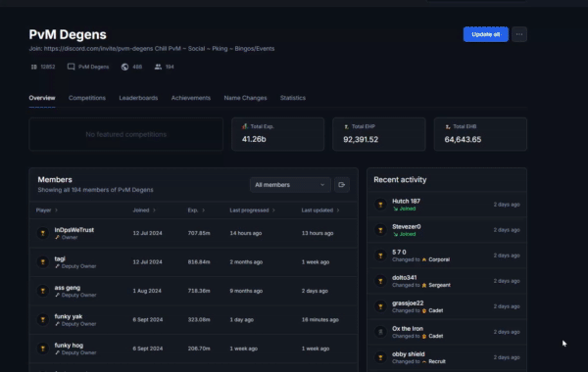
Task: Click the Cadet rank icon for grassjoe22
Action: pos(424,310)
